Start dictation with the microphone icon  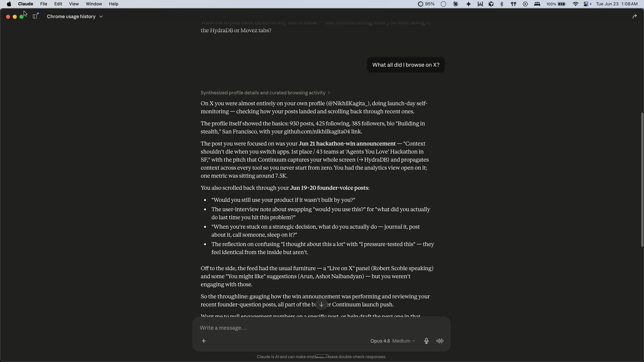426,341
